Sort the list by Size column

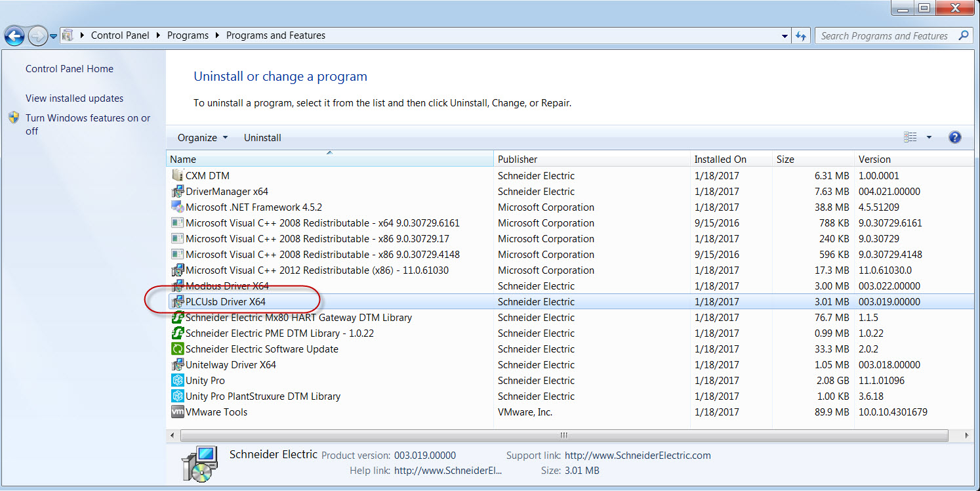pyautogui.click(x=813, y=159)
